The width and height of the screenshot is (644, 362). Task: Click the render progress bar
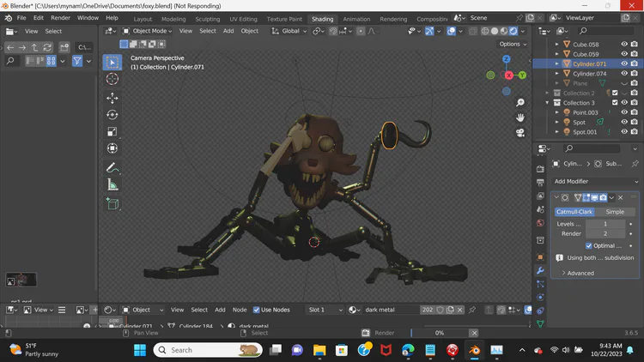click(x=440, y=333)
